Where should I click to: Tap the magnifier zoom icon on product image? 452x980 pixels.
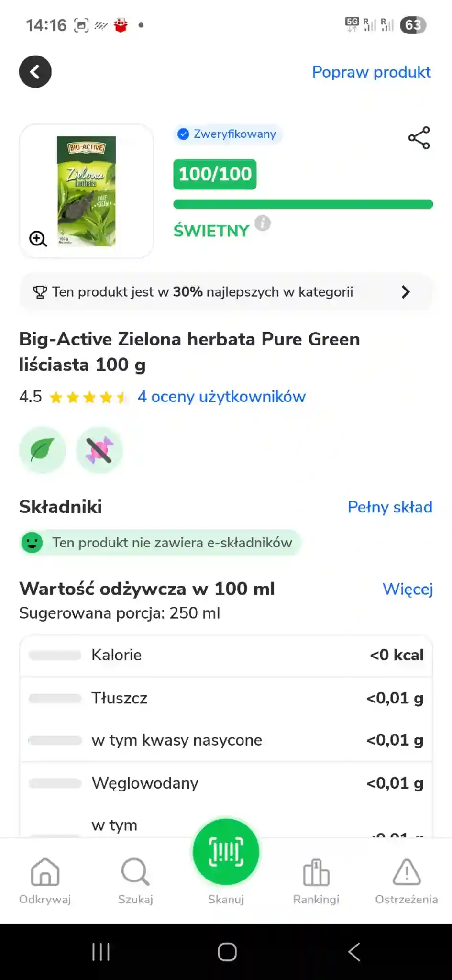pos(38,238)
